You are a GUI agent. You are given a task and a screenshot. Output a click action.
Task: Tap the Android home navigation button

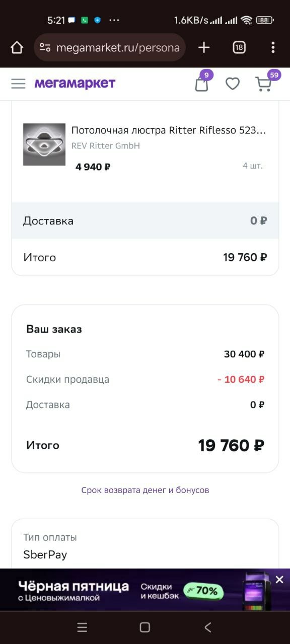(144, 627)
